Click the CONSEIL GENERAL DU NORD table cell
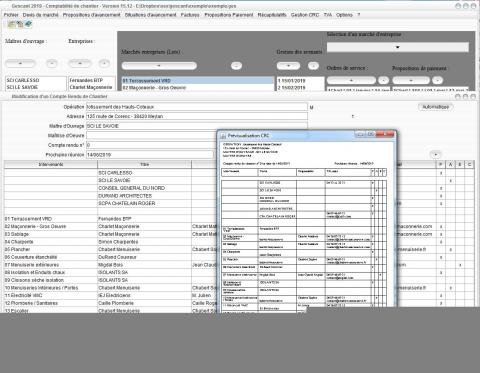This screenshot has height=373, width=480. (x=144, y=188)
